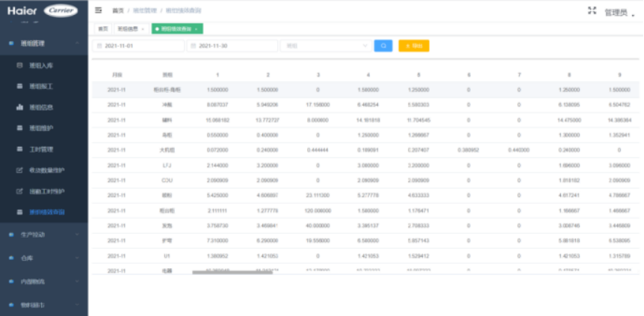The width and height of the screenshot is (644, 316).
Task: Go to 首页 in the breadcrumb
Action: [x=118, y=11]
